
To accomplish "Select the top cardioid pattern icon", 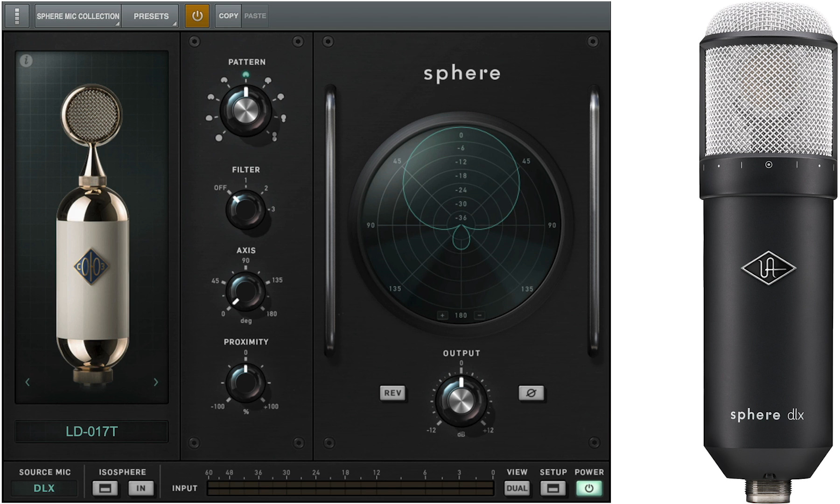I will point(246,75).
